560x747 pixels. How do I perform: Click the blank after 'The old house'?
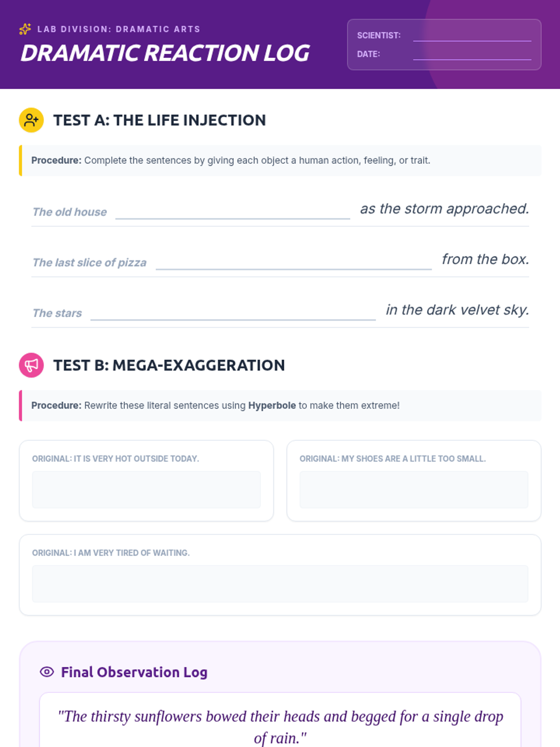(x=232, y=210)
